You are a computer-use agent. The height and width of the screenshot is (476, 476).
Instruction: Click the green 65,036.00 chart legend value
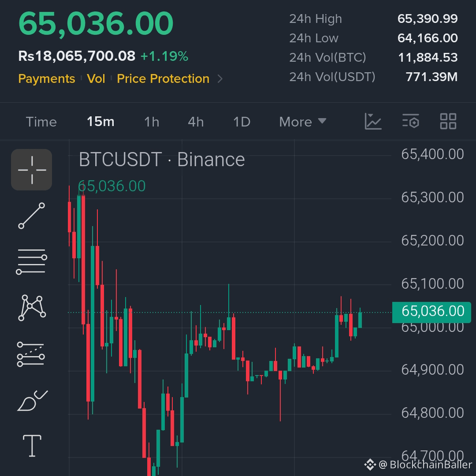pyautogui.click(x=112, y=186)
